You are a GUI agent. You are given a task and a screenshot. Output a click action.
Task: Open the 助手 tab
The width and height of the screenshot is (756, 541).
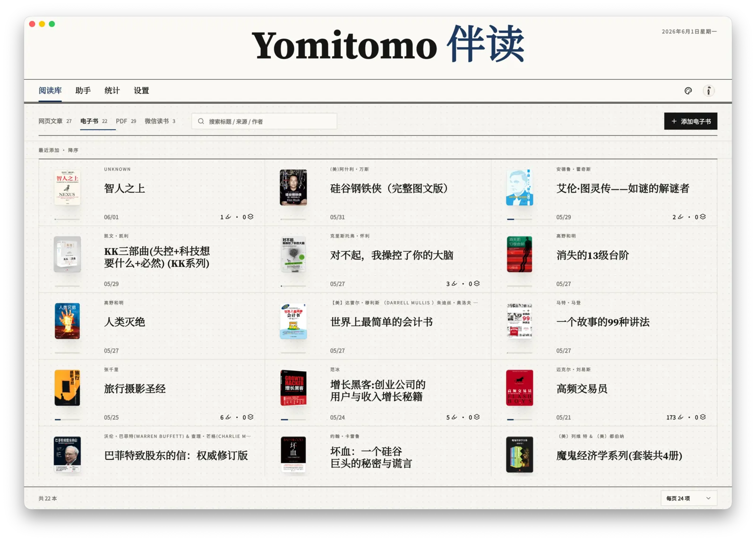pyautogui.click(x=83, y=91)
